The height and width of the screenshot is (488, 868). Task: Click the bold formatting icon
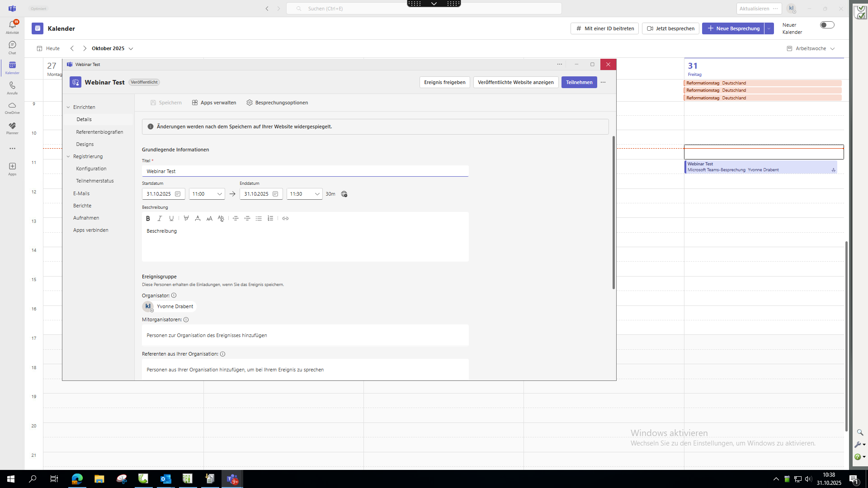click(x=148, y=218)
